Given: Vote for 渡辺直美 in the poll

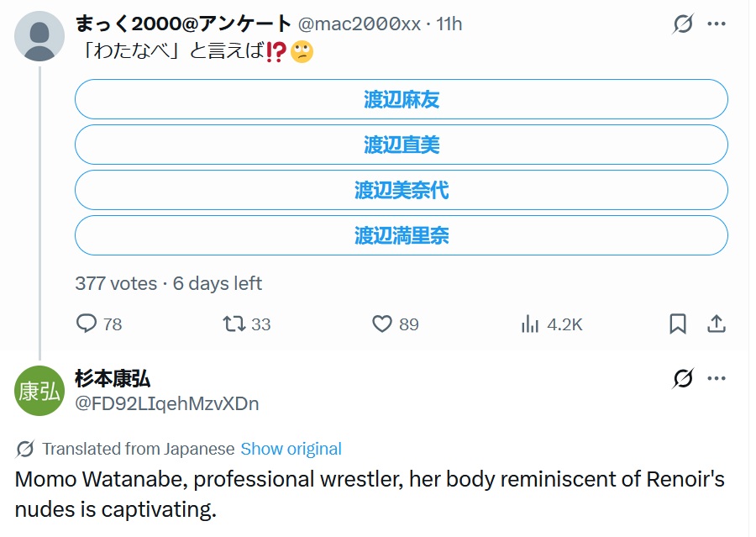Looking at the screenshot, I should (402, 145).
